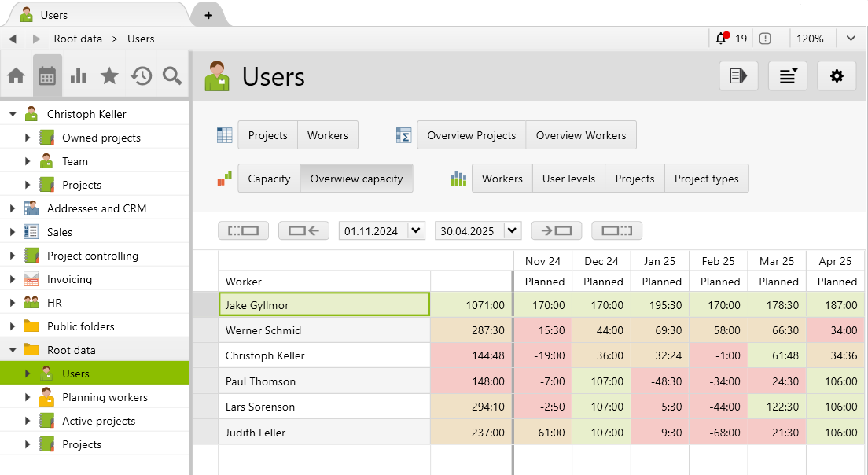Open the notifications bell showing 19 alerts

(x=723, y=38)
